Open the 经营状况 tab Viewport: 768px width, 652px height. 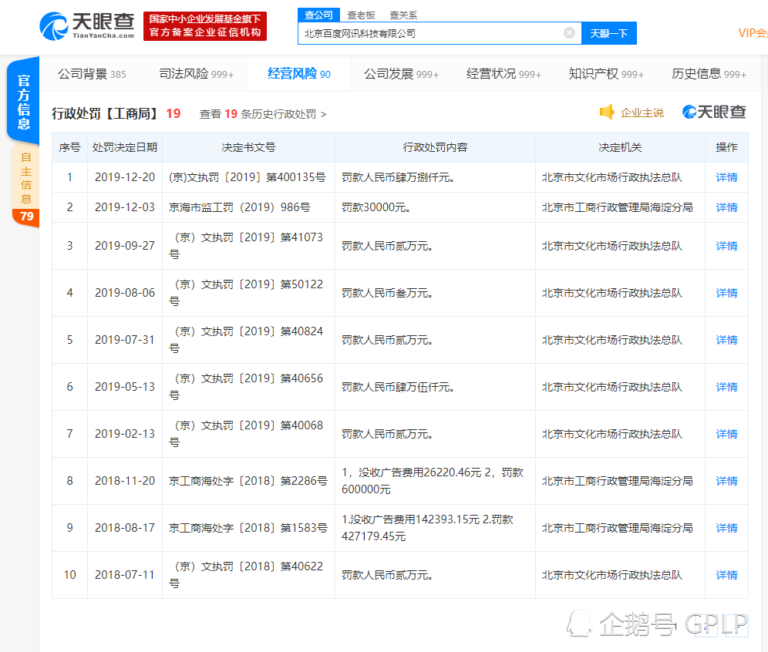[x=504, y=74]
